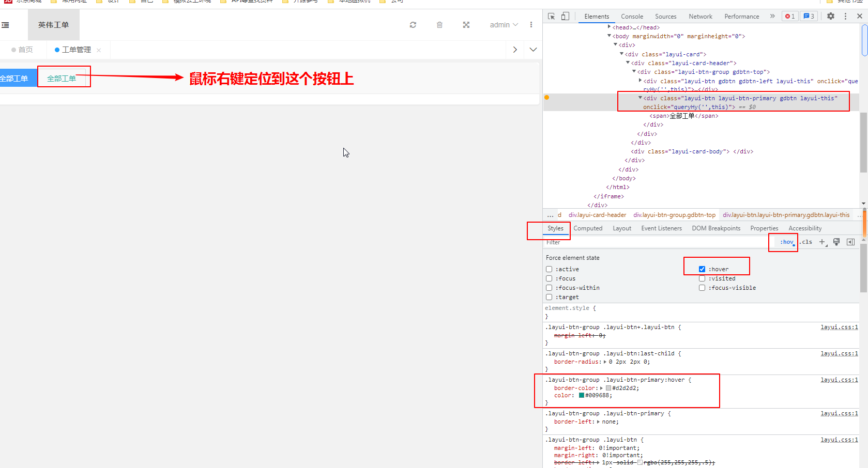
Task: Open DevTools settings gear
Action: pos(830,16)
